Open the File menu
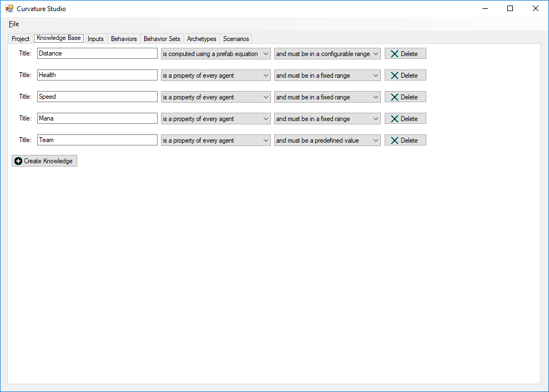This screenshot has height=392, width=549. coord(13,24)
